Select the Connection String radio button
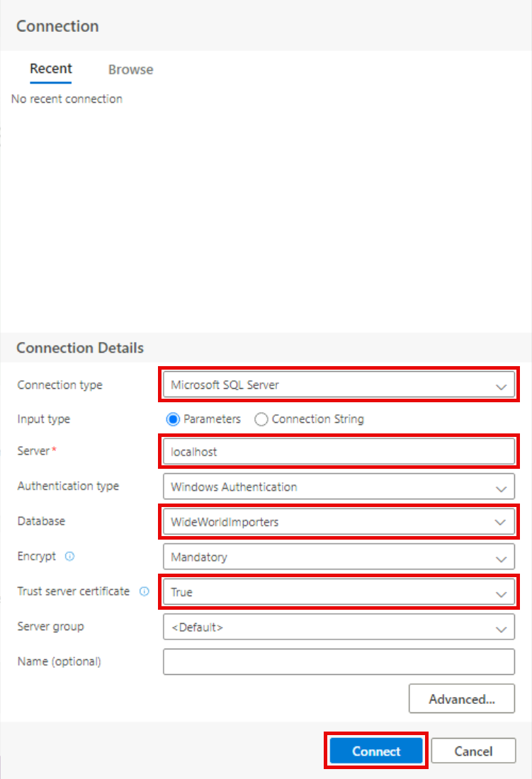Viewport: 532px width, 779px height. pyautogui.click(x=261, y=419)
